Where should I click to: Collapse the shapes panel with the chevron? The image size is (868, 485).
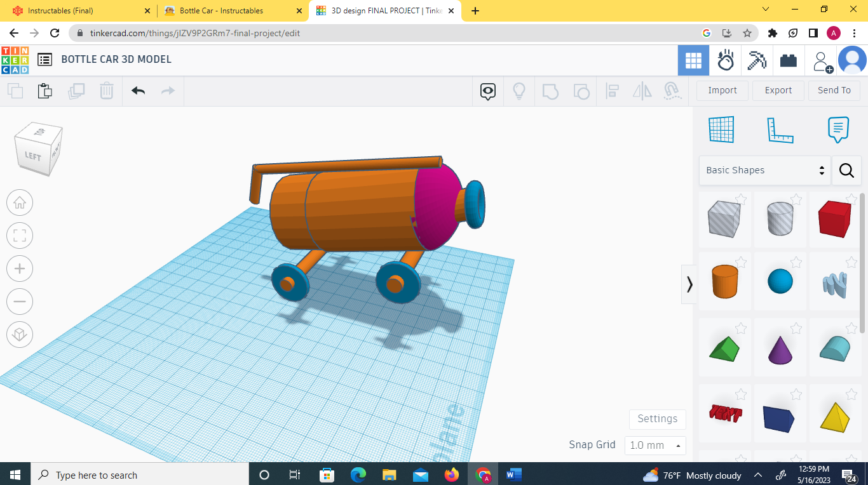click(689, 284)
